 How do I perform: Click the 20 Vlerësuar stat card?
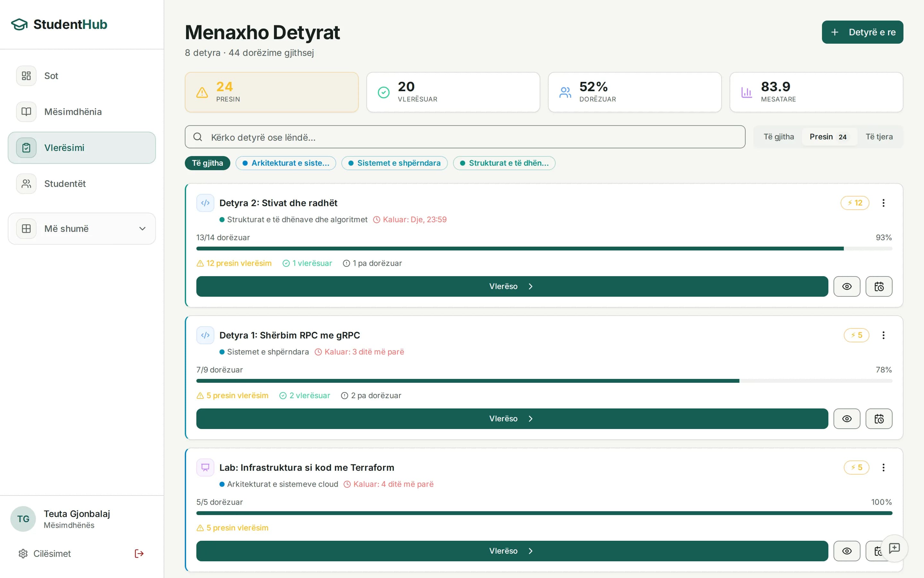point(453,92)
